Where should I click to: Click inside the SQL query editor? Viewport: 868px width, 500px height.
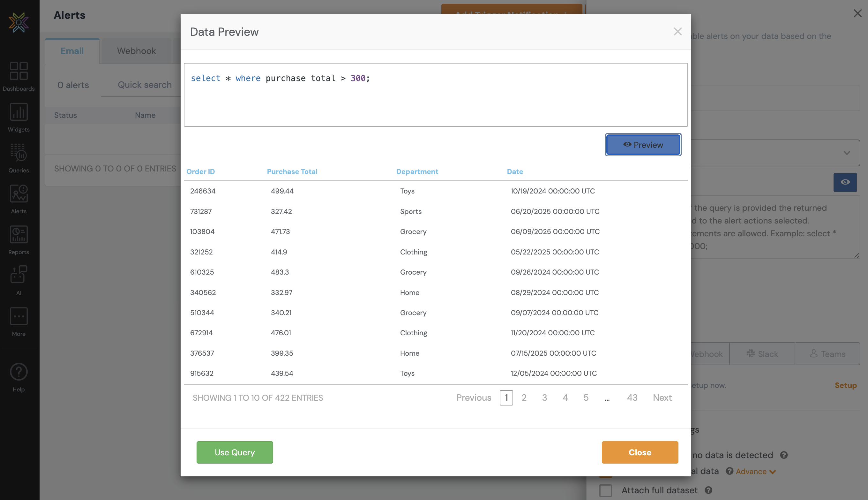435,100
